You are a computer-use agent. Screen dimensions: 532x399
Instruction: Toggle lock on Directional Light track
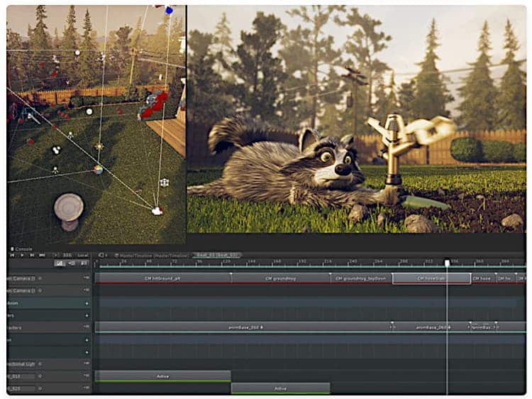coord(87,364)
